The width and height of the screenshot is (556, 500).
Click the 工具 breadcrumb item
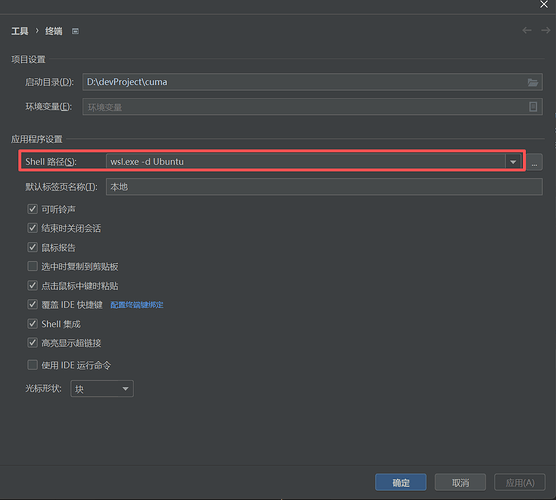20,31
